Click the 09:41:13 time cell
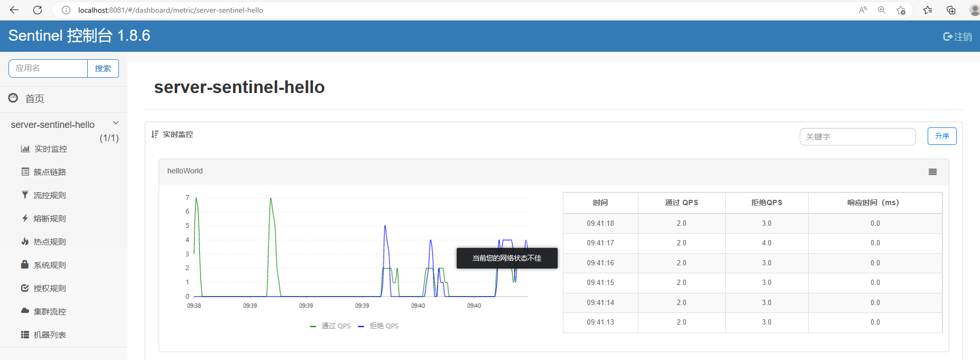 click(x=600, y=322)
